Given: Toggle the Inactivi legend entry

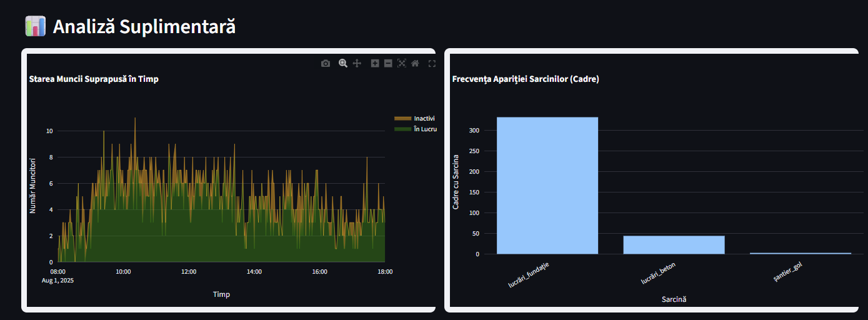Looking at the screenshot, I should click(424, 118).
